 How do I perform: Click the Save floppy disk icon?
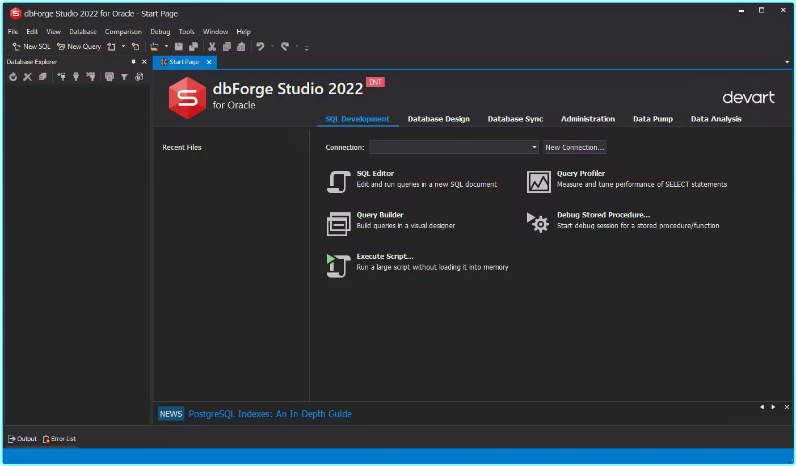[x=179, y=47]
